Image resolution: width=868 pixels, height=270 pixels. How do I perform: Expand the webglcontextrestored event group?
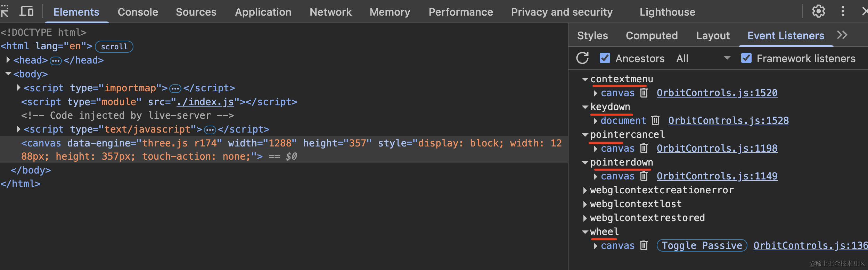pyautogui.click(x=585, y=218)
